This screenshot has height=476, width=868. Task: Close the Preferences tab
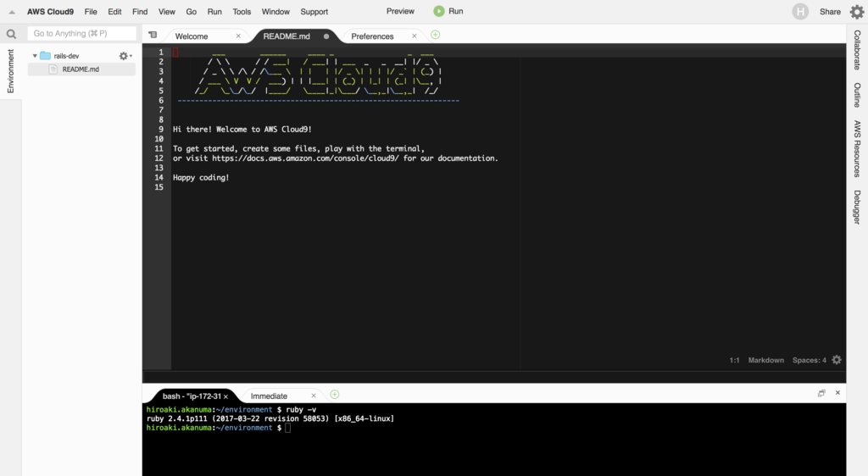tap(414, 36)
